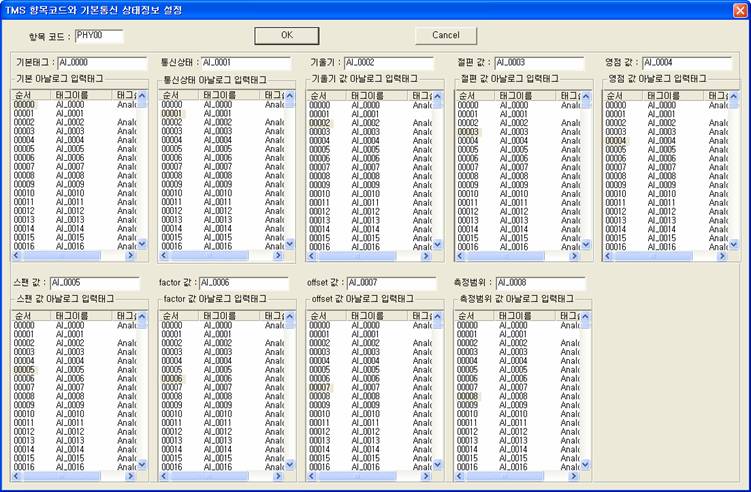This screenshot has width=751, height=492.
Task: Click scroll-up arrow in 기본 아날로그 입력태그 list
Action: coord(142,95)
